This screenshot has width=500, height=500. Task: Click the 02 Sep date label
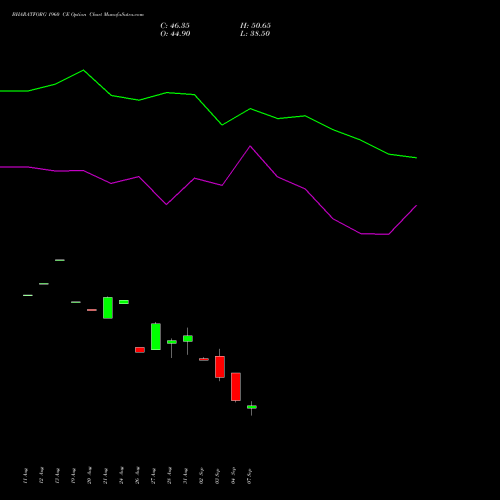point(201,476)
